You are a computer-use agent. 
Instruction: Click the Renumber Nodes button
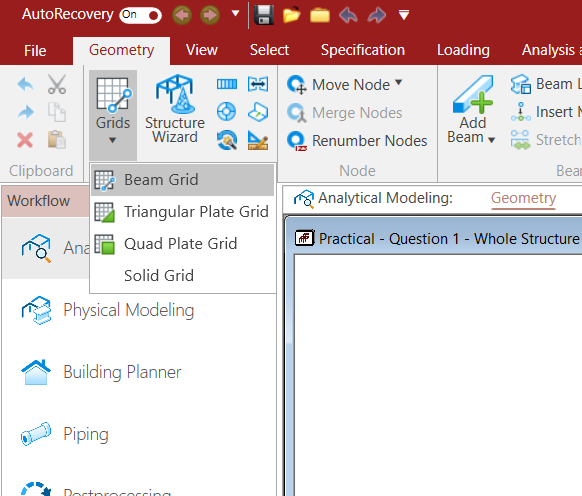(357, 141)
